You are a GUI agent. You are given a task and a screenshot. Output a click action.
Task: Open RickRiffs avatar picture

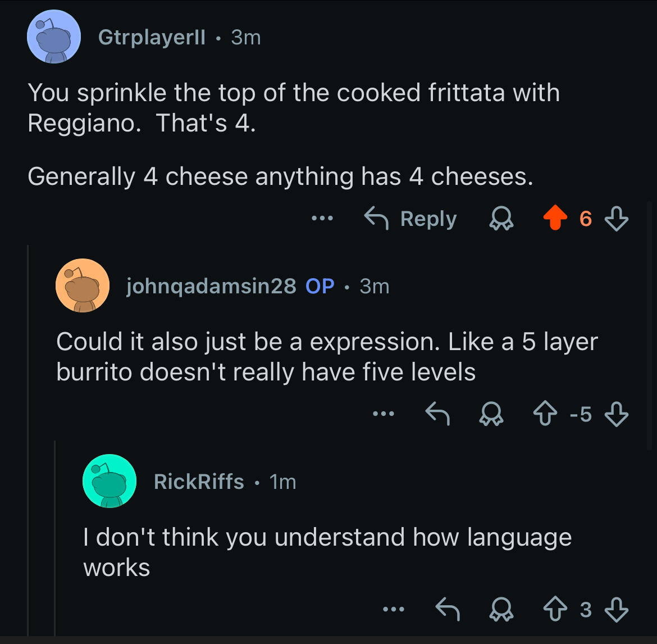click(x=109, y=482)
